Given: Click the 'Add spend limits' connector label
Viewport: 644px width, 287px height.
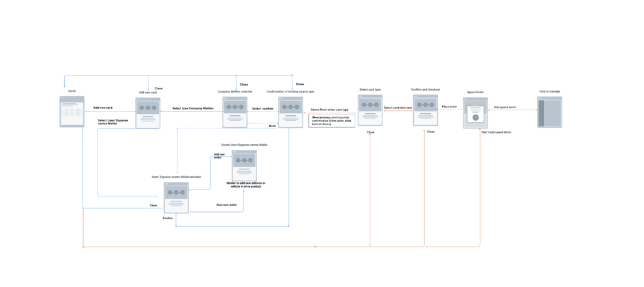Looking at the screenshot, I should 504,107.
